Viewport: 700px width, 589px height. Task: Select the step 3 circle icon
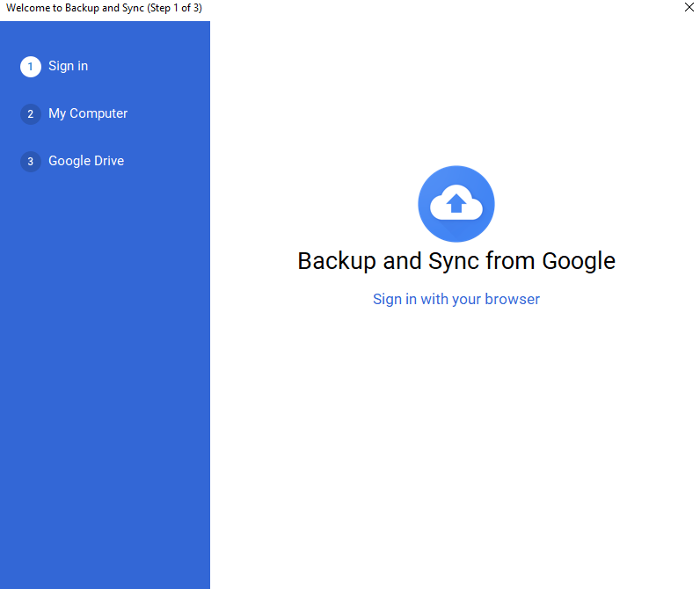31,162
